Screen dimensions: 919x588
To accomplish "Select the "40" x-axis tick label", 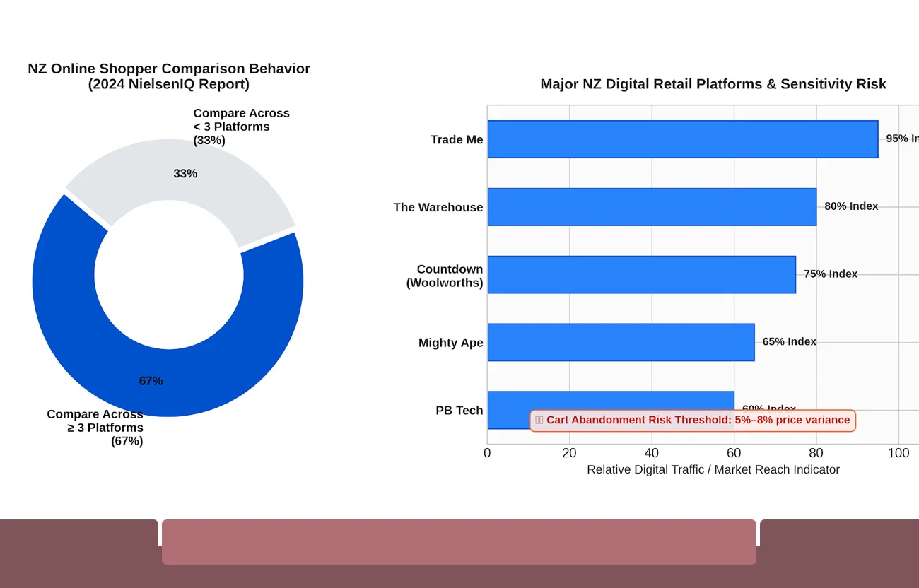I will click(x=652, y=453).
